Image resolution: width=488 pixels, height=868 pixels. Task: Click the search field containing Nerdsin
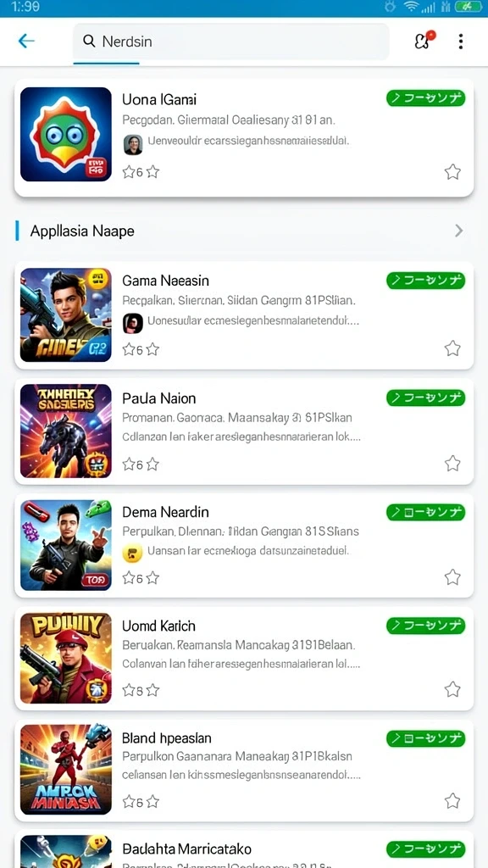pyautogui.click(x=230, y=41)
